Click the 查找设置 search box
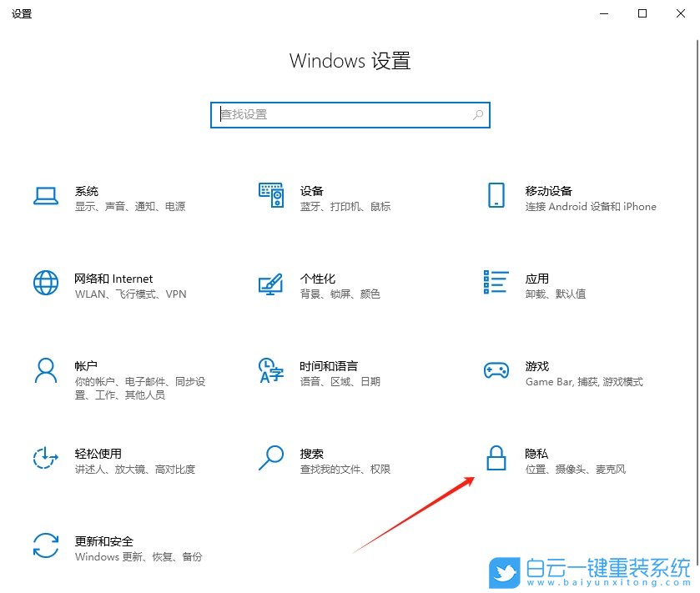 point(350,114)
